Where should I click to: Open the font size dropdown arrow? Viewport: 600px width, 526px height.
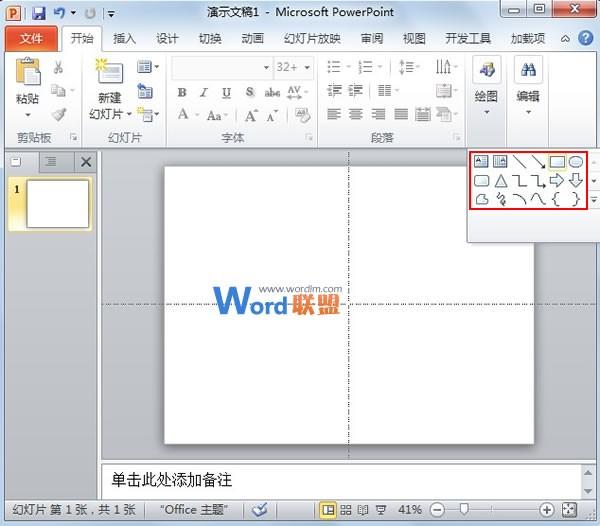point(307,68)
